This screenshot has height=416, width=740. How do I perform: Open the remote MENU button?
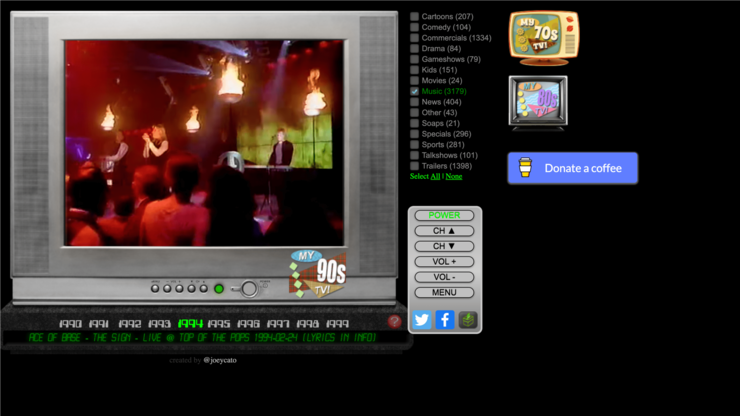pos(444,292)
